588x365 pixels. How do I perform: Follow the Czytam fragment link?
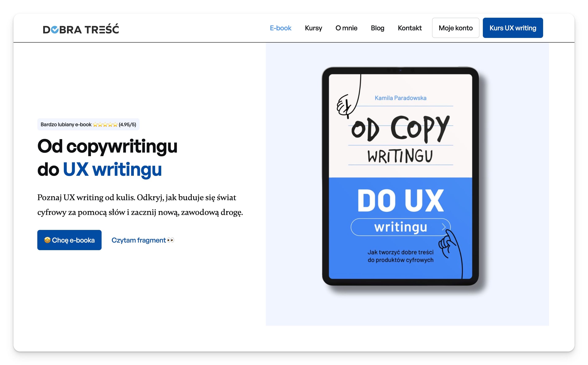[143, 240]
